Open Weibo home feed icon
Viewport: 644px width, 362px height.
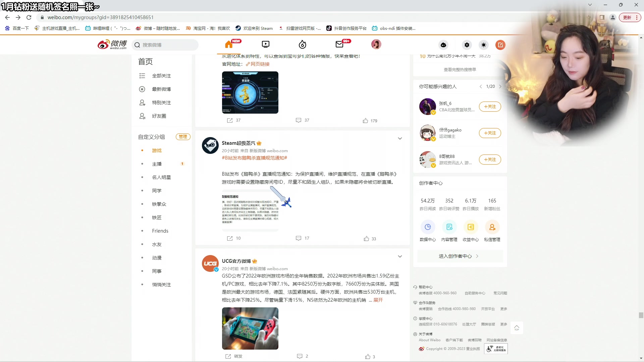pyautogui.click(x=229, y=44)
